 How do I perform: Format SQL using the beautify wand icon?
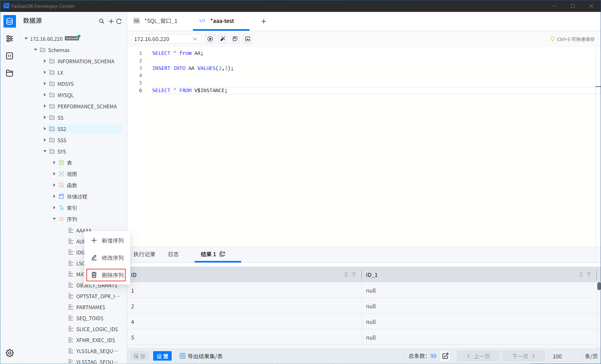point(223,39)
